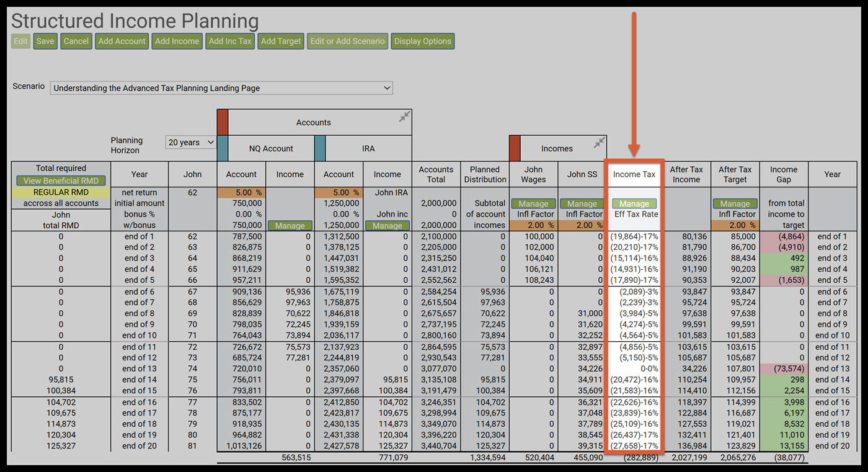Screen dimensions: 868x472
Task: Click View Beneficial RMD button
Action: (61, 180)
